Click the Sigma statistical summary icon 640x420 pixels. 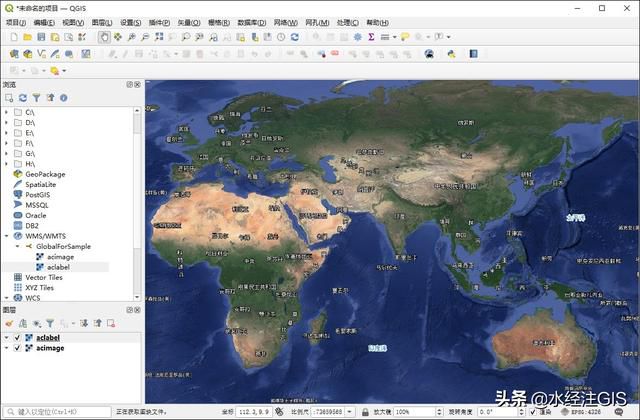click(371, 37)
